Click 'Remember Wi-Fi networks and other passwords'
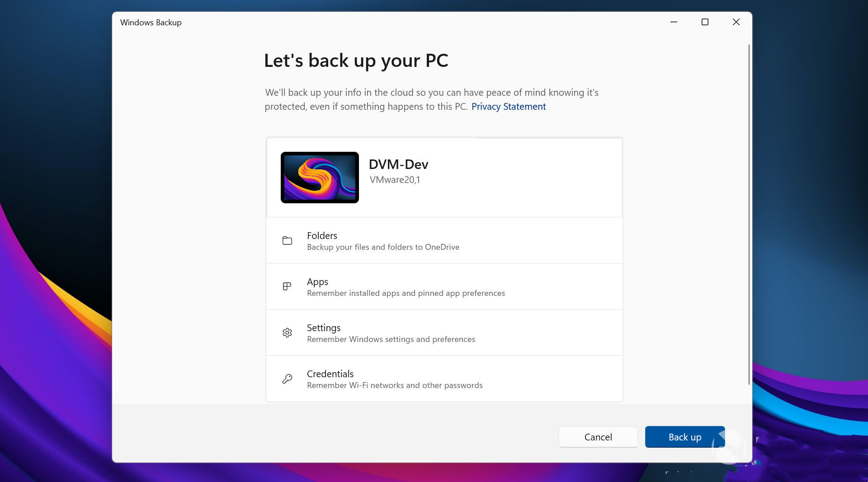The image size is (868, 482). coord(395,385)
